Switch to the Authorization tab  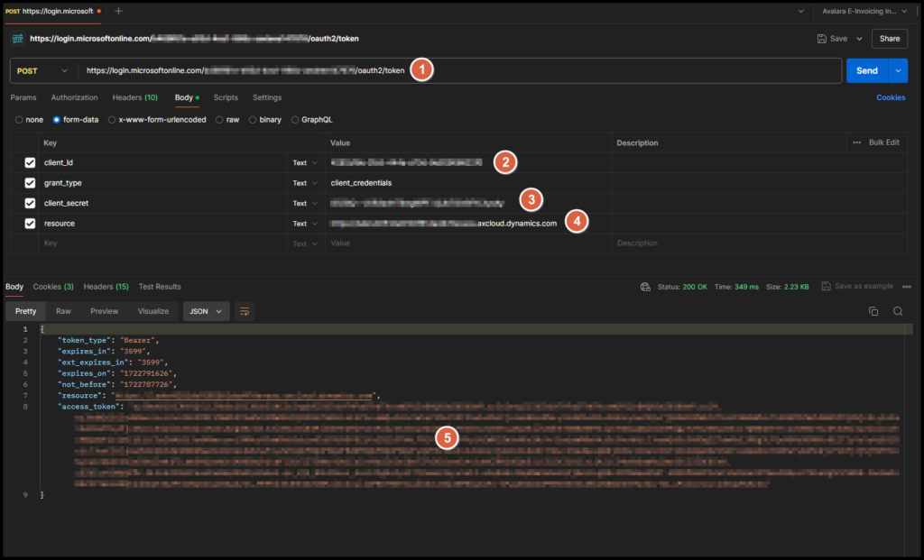coord(74,97)
